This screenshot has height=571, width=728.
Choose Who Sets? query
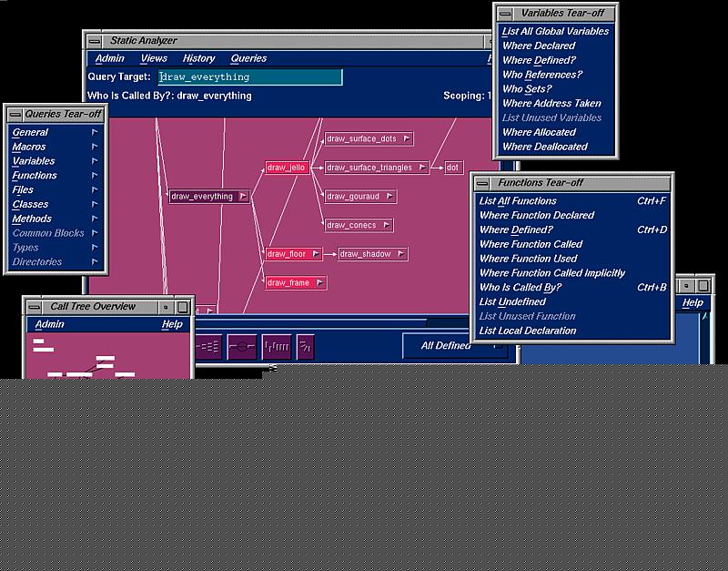pyautogui.click(x=555, y=89)
